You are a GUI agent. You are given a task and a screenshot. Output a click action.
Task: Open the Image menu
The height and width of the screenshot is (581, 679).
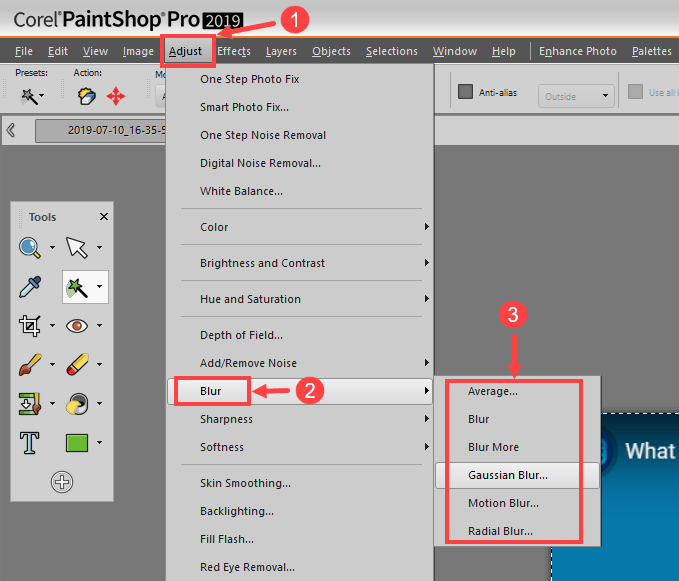138,51
